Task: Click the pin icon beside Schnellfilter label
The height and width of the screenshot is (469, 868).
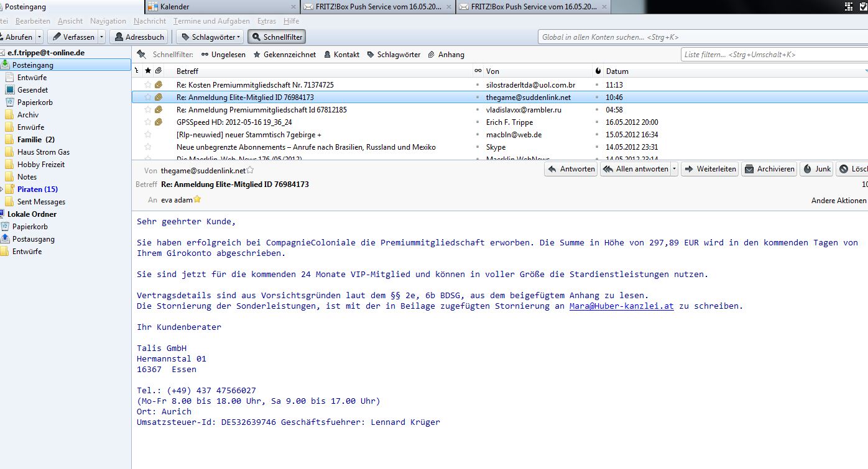Action: [142, 54]
